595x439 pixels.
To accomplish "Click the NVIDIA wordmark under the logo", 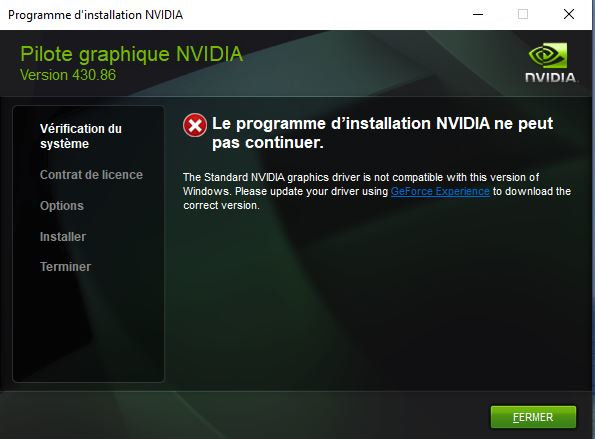I will 551,77.
